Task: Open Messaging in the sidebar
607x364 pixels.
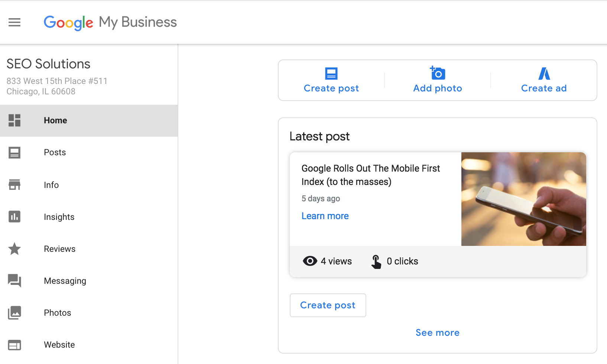Action: [x=89, y=281]
